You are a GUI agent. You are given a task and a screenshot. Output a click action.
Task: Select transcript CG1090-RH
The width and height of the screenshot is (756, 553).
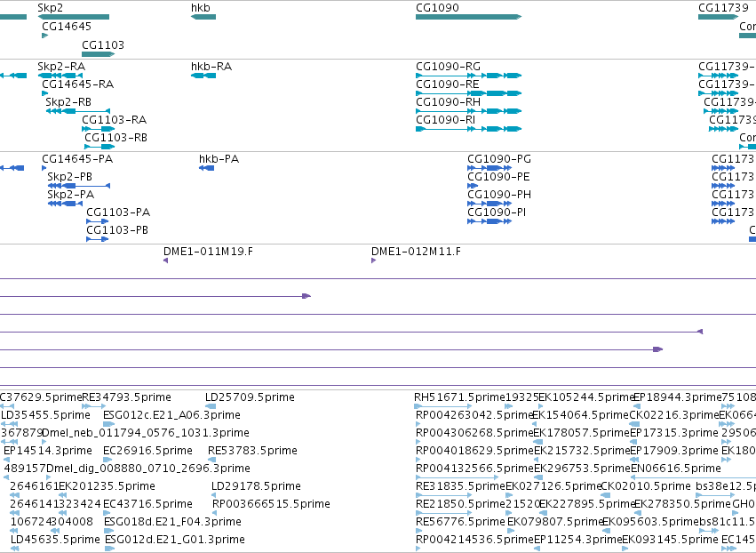[x=469, y=111]
